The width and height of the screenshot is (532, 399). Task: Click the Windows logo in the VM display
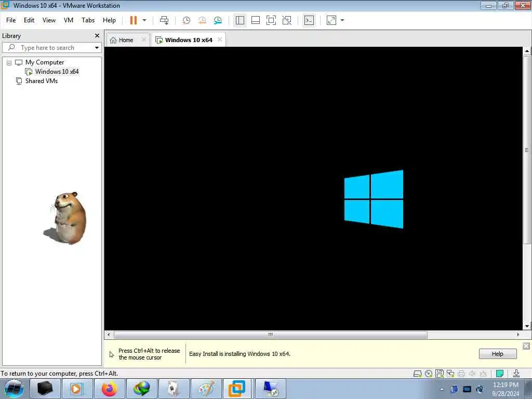[x=374, y=199]
